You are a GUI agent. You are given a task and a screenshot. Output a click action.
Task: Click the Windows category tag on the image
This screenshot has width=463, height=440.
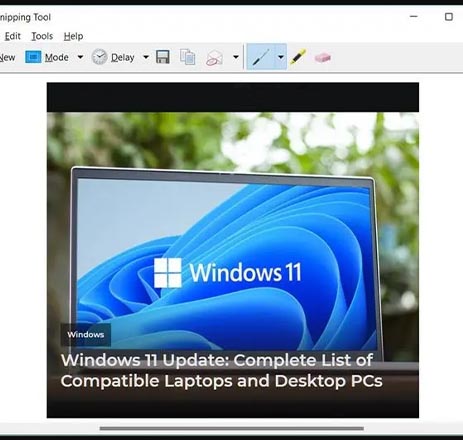pos(86,334)
